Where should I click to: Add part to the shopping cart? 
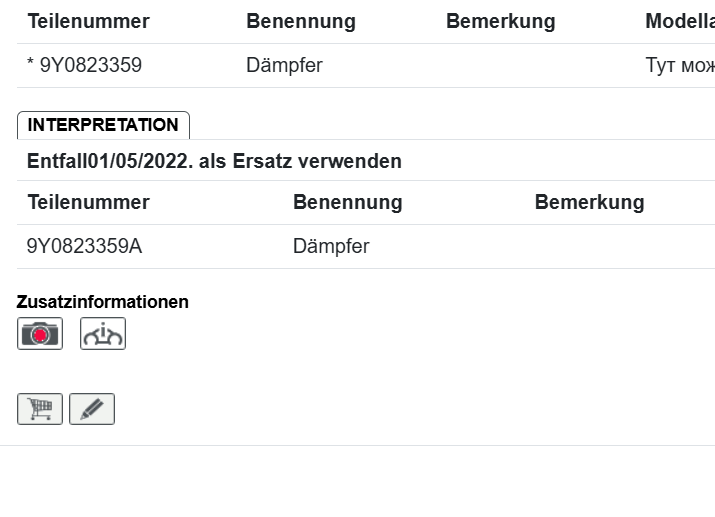coord(40,409)
